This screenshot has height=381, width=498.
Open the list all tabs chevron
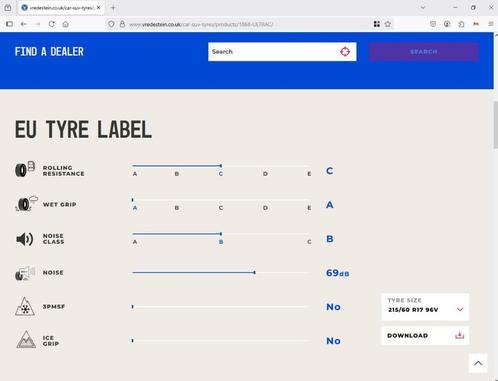point(423,7)
